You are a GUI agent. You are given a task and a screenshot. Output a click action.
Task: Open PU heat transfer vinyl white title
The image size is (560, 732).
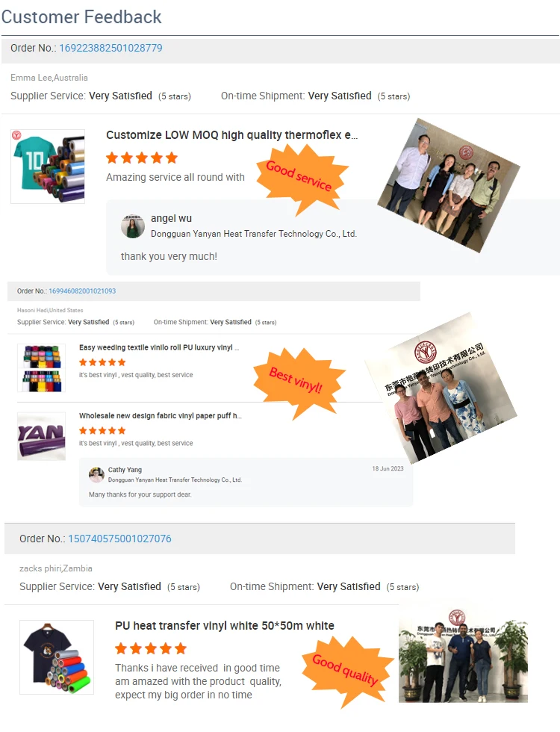pos(225,626)
